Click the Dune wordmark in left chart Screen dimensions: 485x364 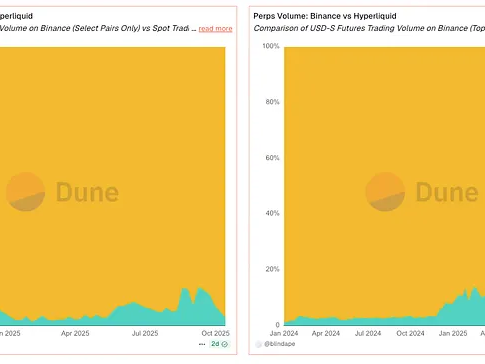[87, 192]
